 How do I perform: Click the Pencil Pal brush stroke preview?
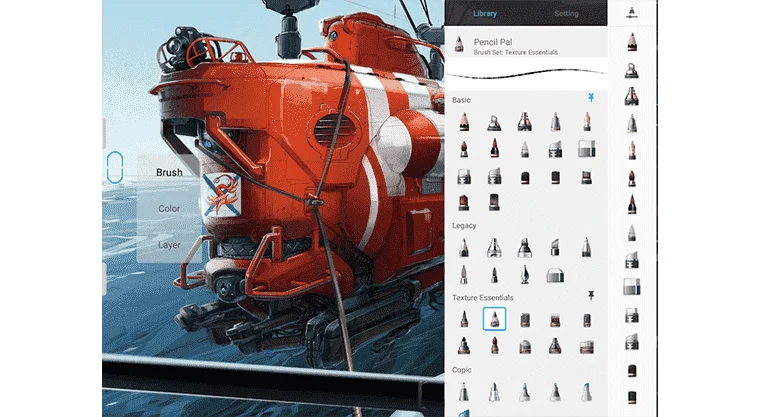[x=526, y=75]
